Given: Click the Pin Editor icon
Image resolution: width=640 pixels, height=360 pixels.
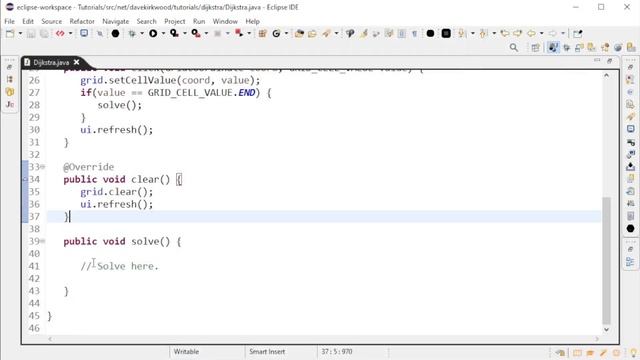Looking at the screenshot, I should [578, 33].
